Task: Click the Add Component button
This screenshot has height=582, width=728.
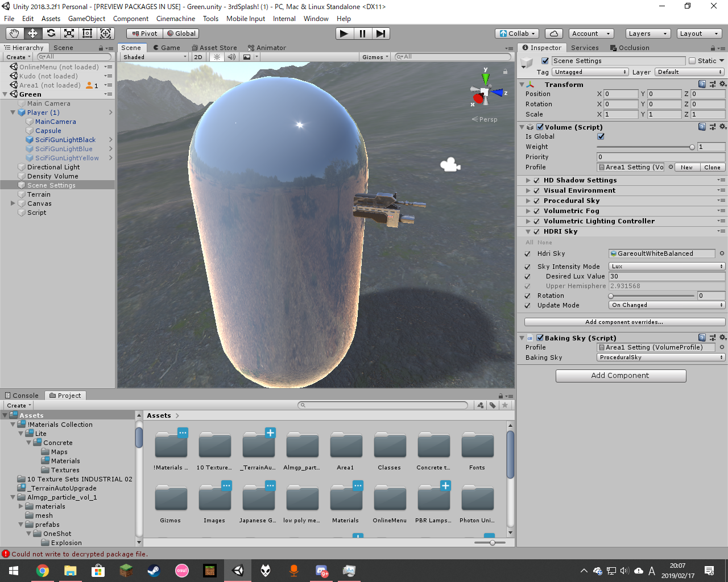Action: tap(621, 376)
